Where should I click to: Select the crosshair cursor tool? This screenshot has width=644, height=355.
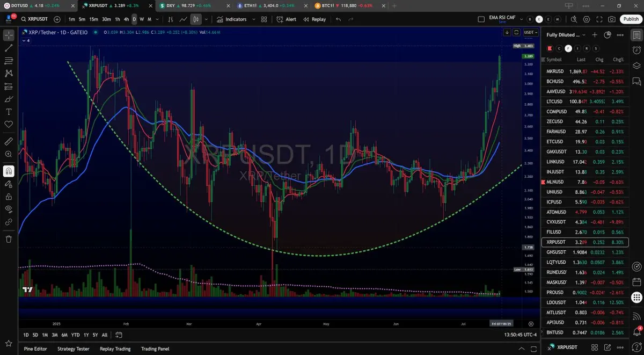pos(9,35)
